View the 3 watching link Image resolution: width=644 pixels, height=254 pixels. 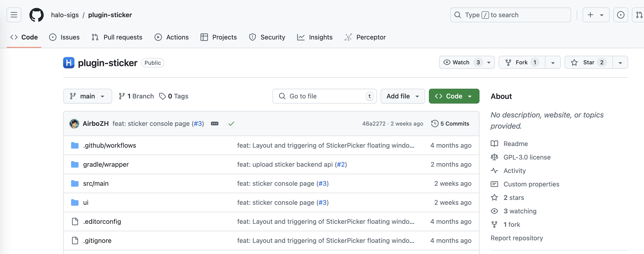coord(520,211)
